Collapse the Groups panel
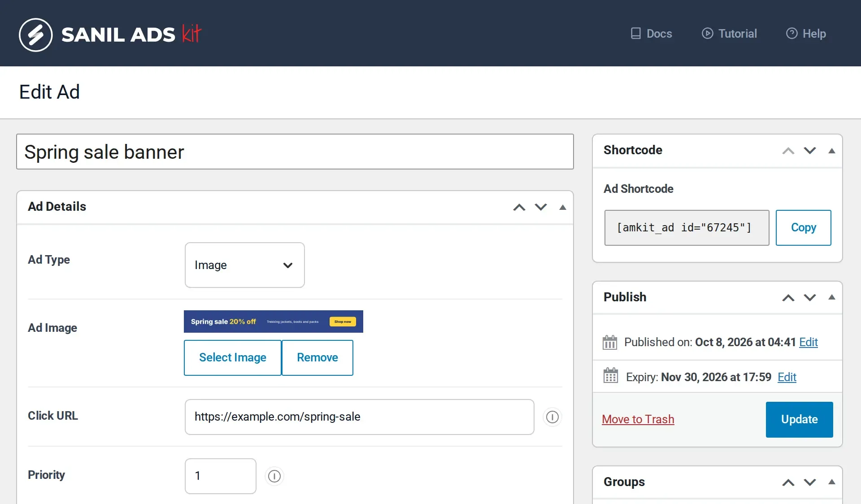This screenshot has width=861, height=504. 832,482
